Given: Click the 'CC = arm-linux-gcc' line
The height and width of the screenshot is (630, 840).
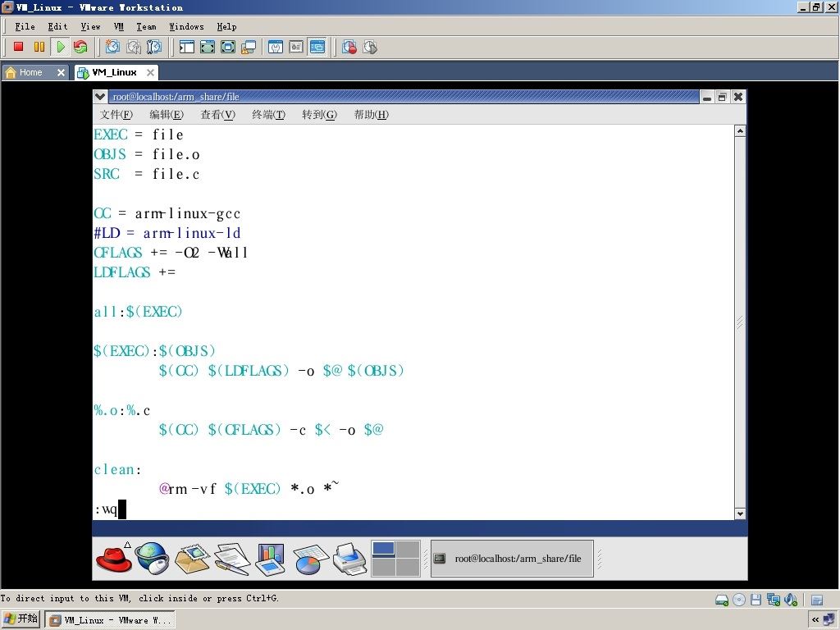Looking at the screenshot, I should (x=167, y=213).
